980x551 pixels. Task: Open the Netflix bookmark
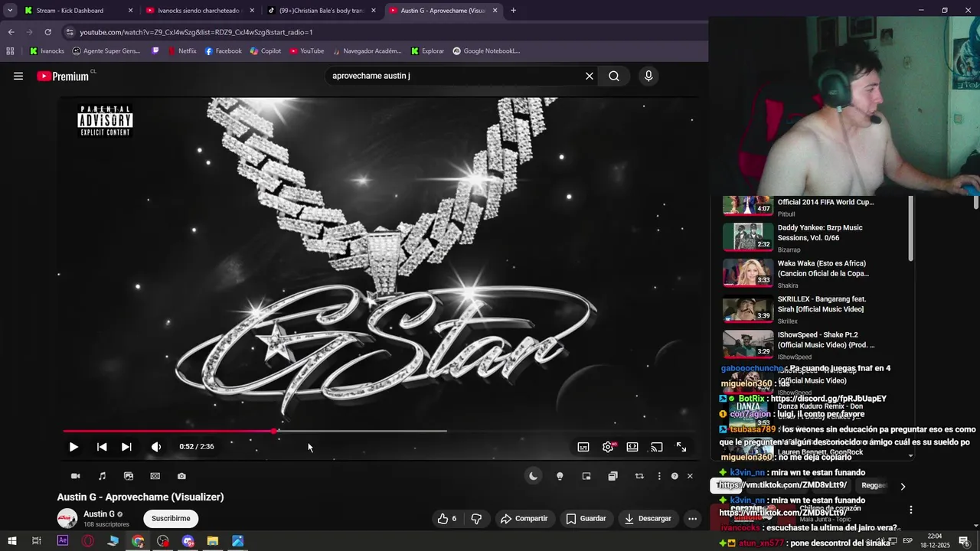click(181, 51)
